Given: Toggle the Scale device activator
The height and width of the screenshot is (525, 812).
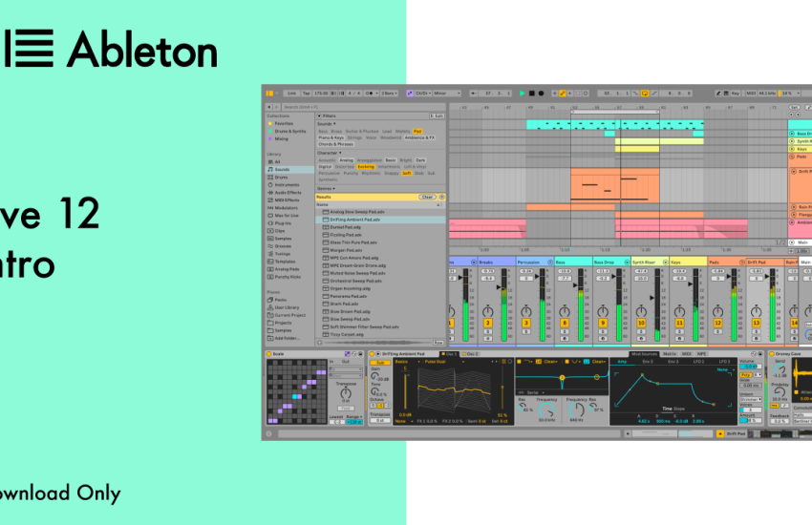Looking at the screenshot, I should click(x=268, y=354).
